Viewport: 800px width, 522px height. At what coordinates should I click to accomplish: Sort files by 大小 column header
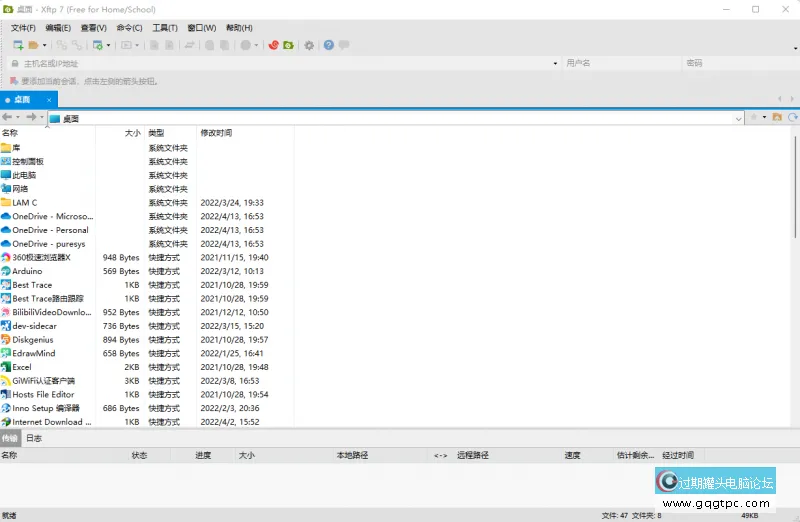pyautogui.click(x=120, y=133)
